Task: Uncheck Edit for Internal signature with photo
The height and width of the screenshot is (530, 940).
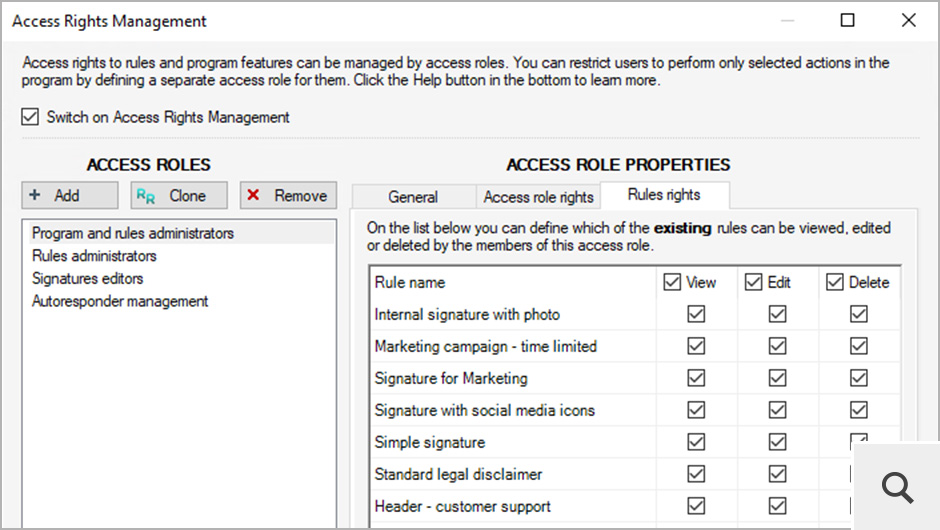Action: (x=778, y=314)
